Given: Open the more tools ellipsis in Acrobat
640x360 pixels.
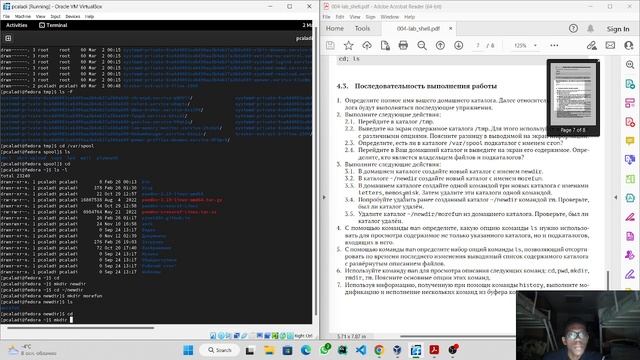Looking at the screenshot, I should click(x=554, y=45).
